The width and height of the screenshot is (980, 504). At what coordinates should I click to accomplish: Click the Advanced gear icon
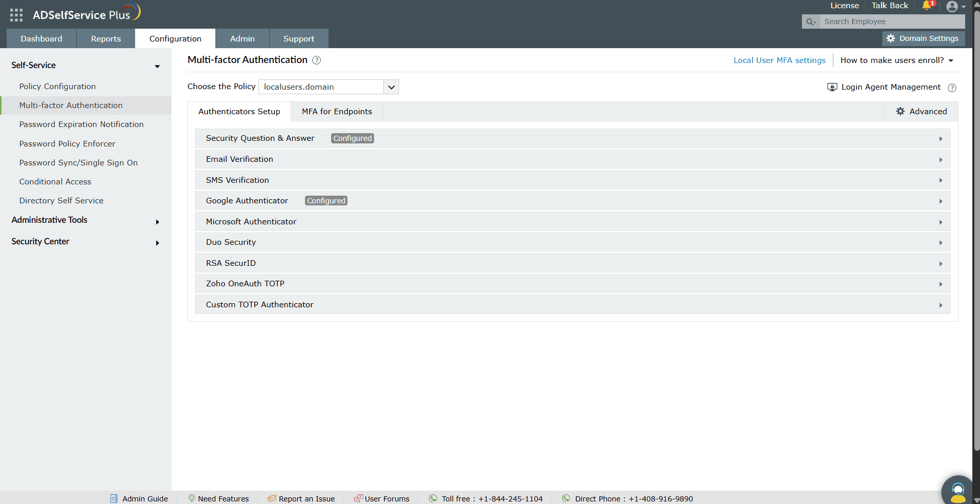pos(900,111)
